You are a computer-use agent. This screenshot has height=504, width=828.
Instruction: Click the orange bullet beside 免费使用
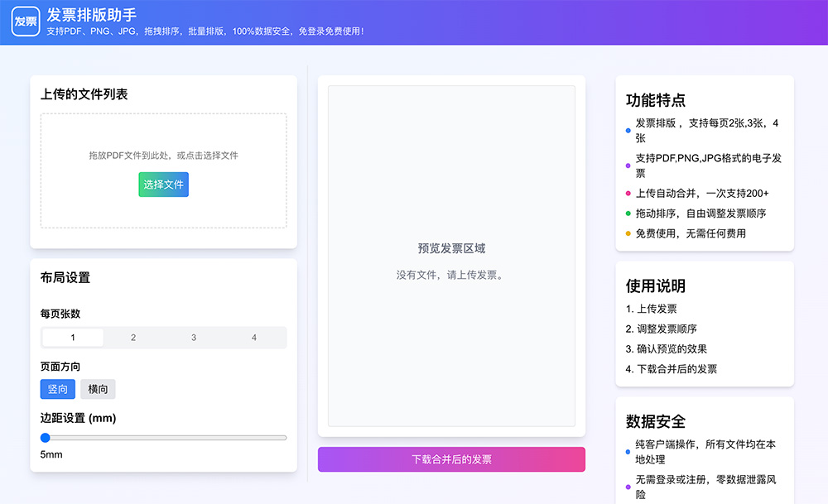pos(627,233)
